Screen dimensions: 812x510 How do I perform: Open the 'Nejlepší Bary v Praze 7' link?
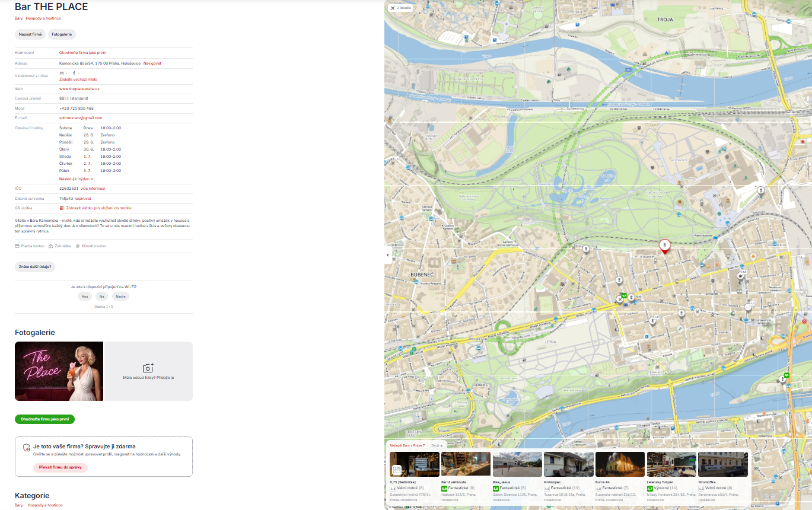[x=407, y=445]
